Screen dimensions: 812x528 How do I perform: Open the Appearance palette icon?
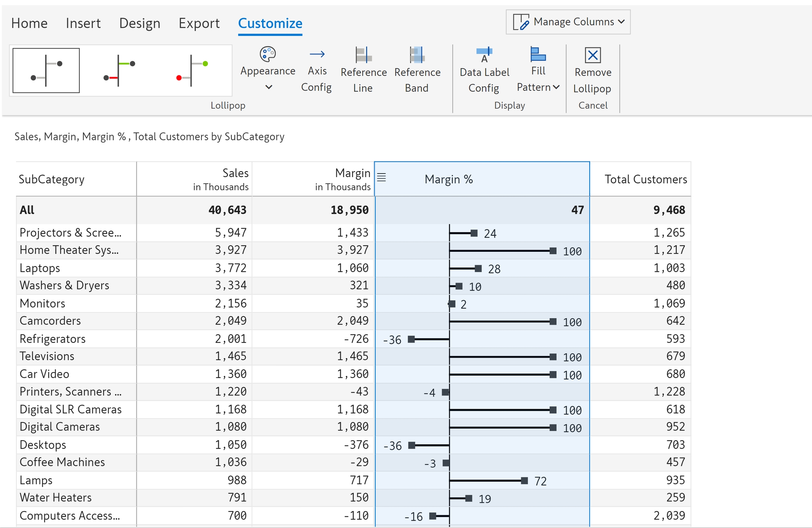[267, 54]
